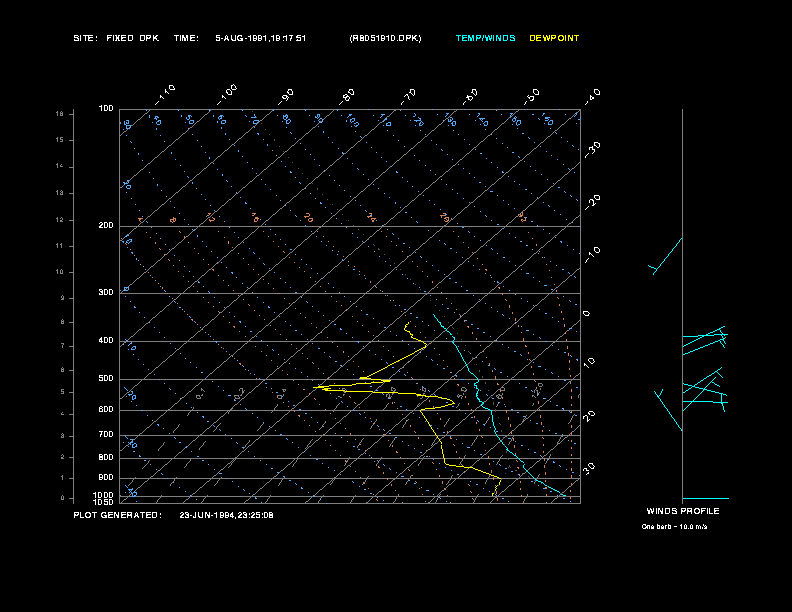This screenshot has height=612, width=792.
Task: Click the "WINDS PROFILE" caption
Action: pos(683,511)
